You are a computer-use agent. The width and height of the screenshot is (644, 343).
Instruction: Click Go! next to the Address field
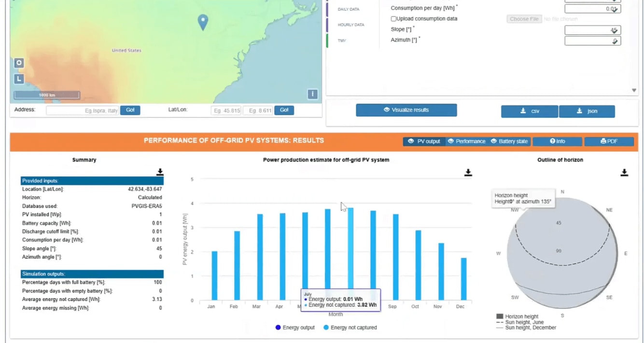[130, 110]
